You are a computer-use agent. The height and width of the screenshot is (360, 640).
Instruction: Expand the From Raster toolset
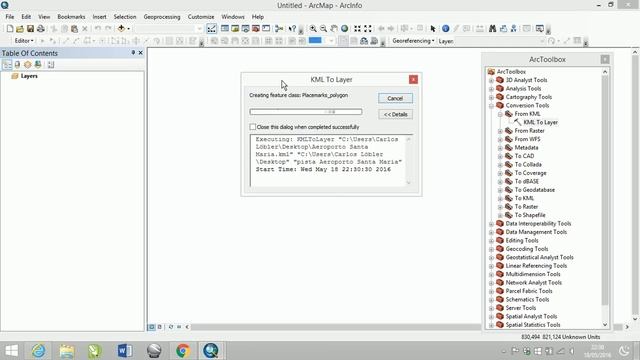pyautogui.click(x=500, y=131)
